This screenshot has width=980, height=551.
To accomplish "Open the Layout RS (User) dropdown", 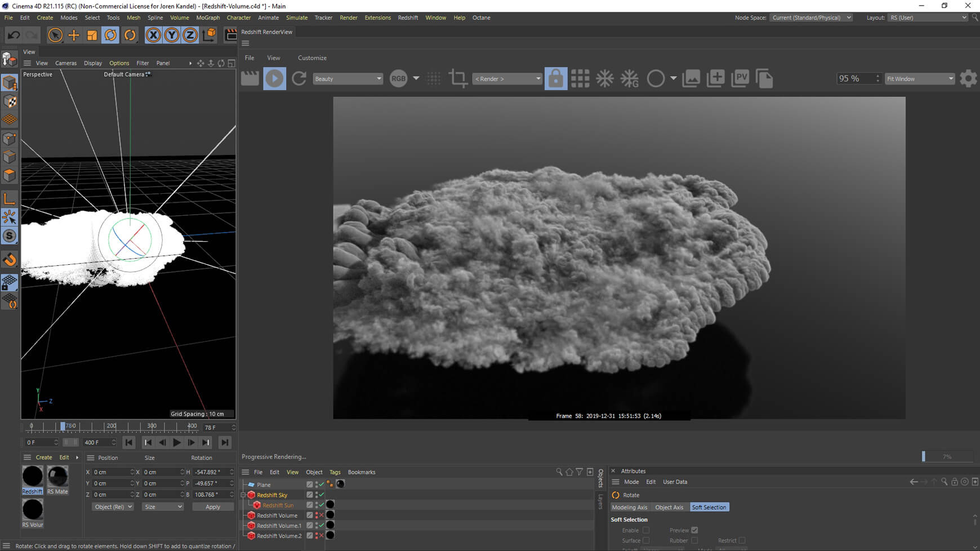I will pyautogui.click(x=928, y=17).
